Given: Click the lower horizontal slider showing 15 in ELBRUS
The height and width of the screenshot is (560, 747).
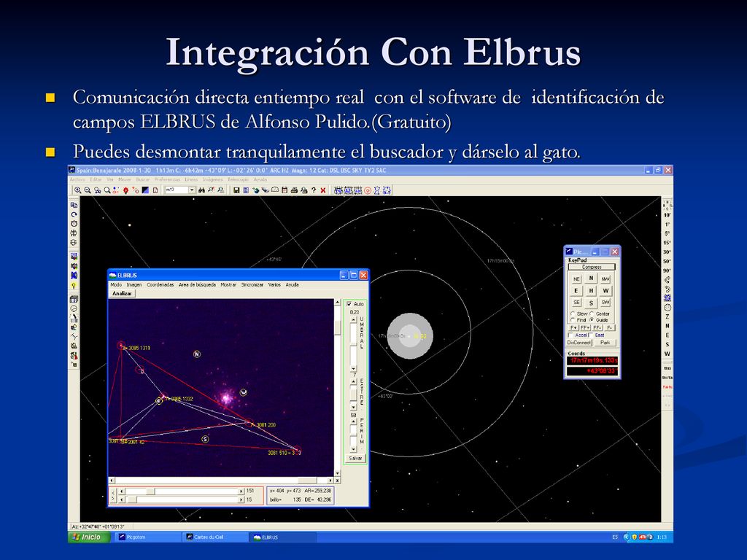Looking at the screenshot, I should coord(182,499).
